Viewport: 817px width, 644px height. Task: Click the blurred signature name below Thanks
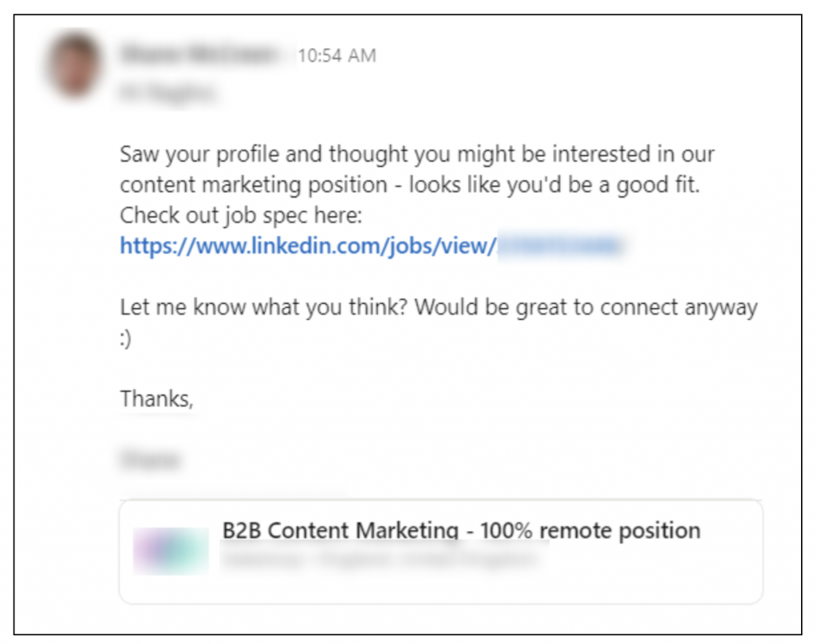(x=150, y=460)
